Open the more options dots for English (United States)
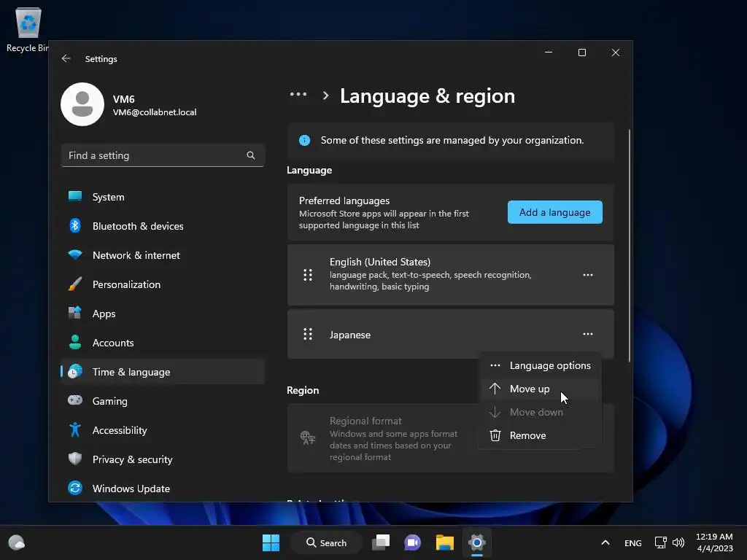This screenshot has width=747, height=560. [x=588, y=275]
